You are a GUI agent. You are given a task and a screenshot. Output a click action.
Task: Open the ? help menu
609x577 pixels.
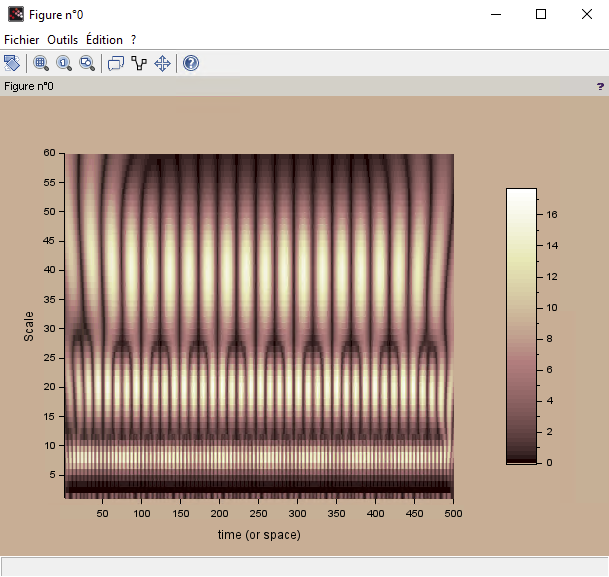pos(134,40)
